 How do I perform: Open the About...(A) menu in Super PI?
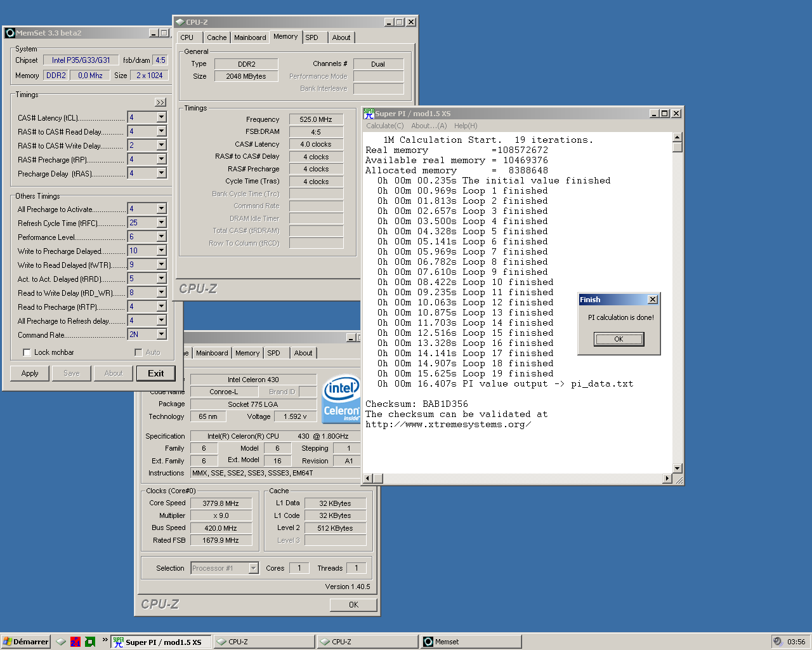click(x=429, y=126)
